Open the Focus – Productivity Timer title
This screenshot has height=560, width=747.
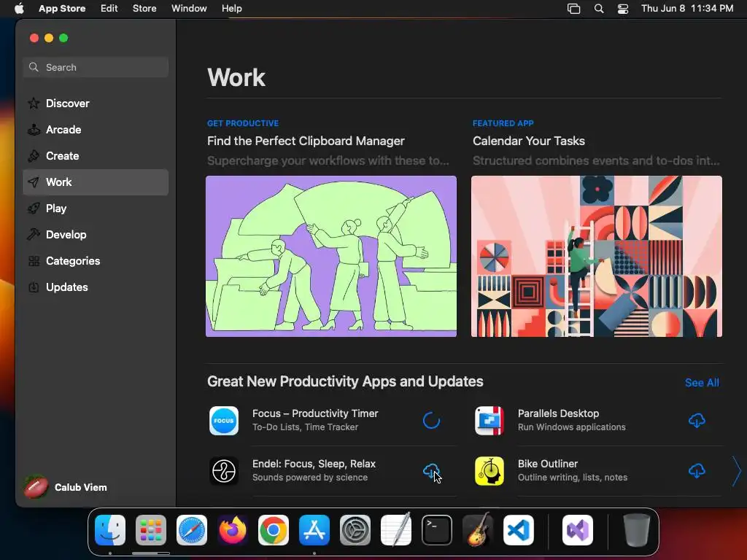(x=315, y=413)
